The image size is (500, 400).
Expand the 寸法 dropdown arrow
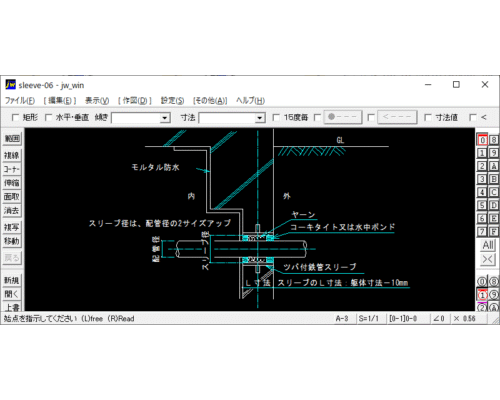(260, 118)
